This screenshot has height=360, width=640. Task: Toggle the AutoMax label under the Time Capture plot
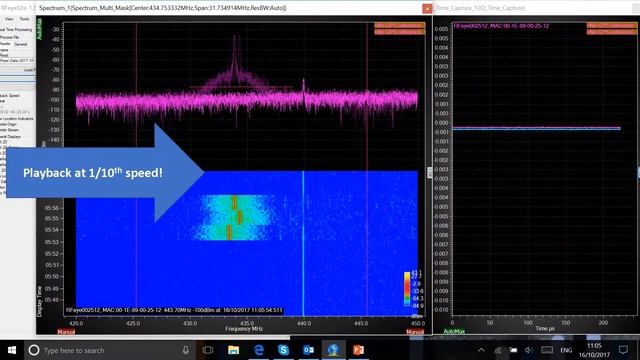click(454, 331)
